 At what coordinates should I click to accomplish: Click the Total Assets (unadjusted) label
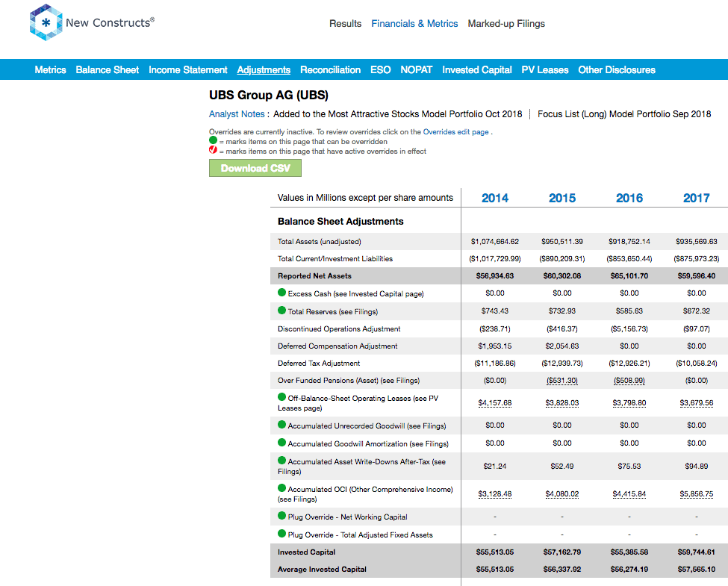(319, 241)
